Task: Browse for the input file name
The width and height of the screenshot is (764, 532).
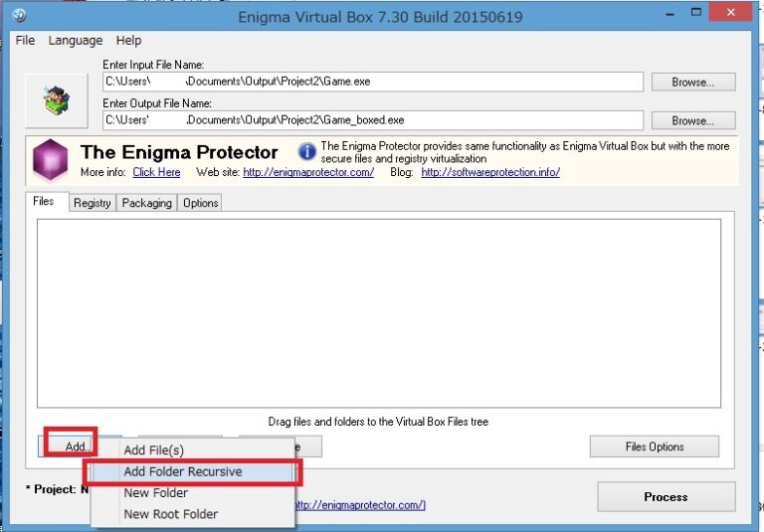Action: (x=692, y=82)
